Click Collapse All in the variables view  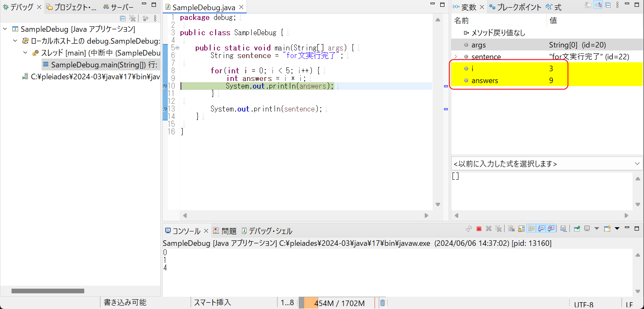(x=608, y=5)
